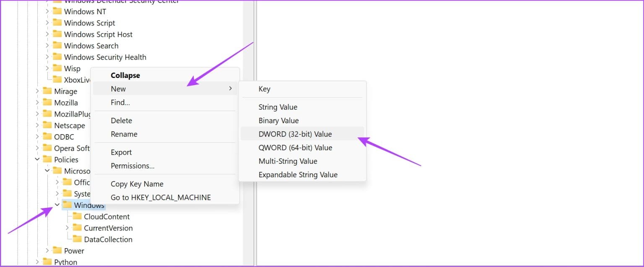Viewport: 644px width, 267px height.
Task: Click the Netscape folder icon
Action: pos(47,125)
